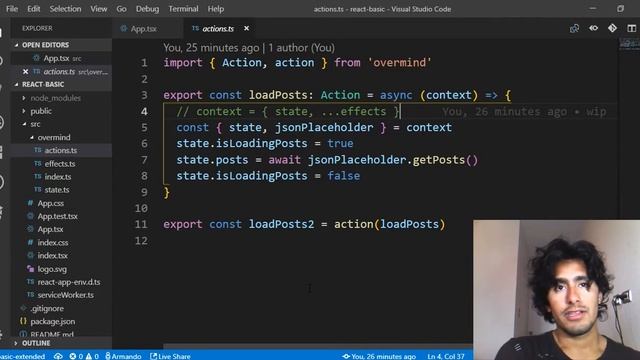Expand the node_modules folder
640x360 pixels.
click(55, 98)
